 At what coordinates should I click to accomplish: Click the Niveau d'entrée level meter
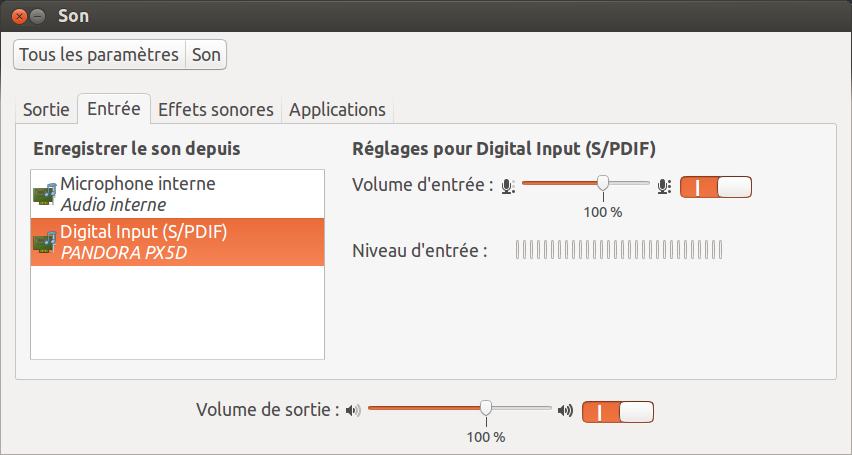click(618, 250)
